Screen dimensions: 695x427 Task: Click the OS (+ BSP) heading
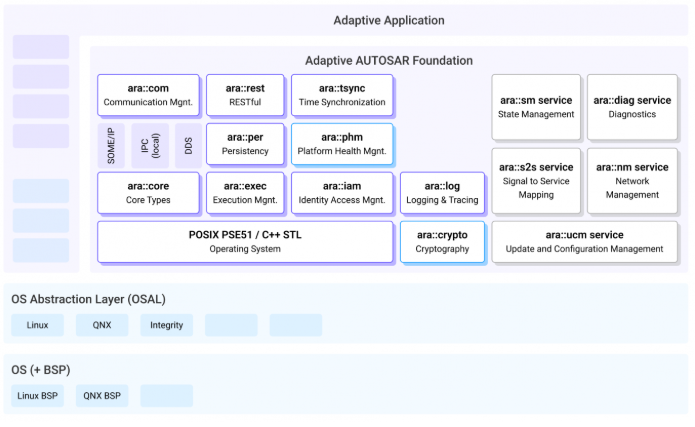click(x=41, y=370)
